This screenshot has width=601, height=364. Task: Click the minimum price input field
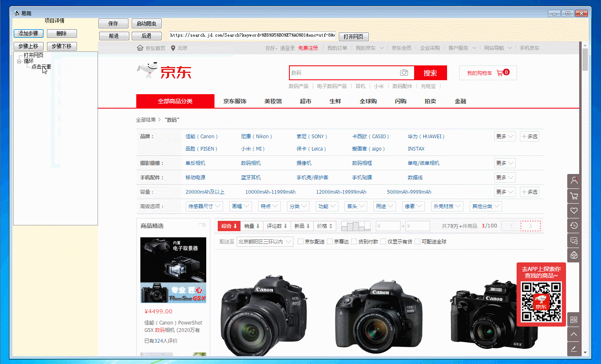pyautogui.click(x=388, y=226)
